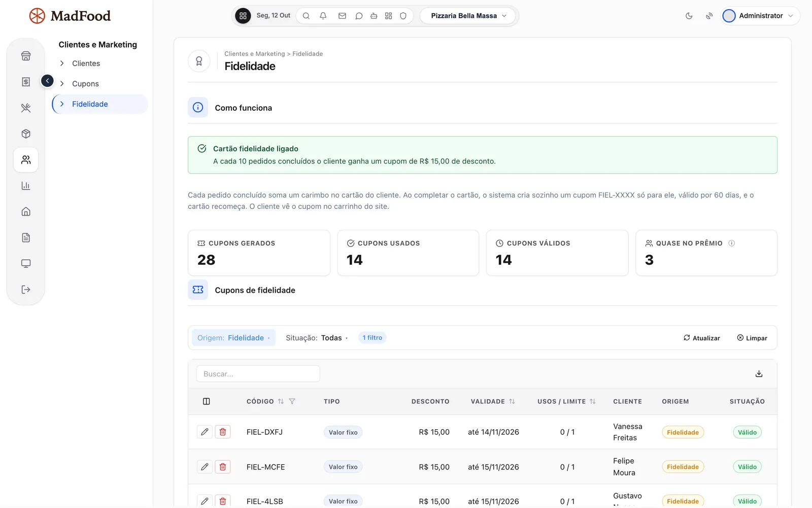
Task: Open the search magnifier in top bar
Action: tap(306, 16)
